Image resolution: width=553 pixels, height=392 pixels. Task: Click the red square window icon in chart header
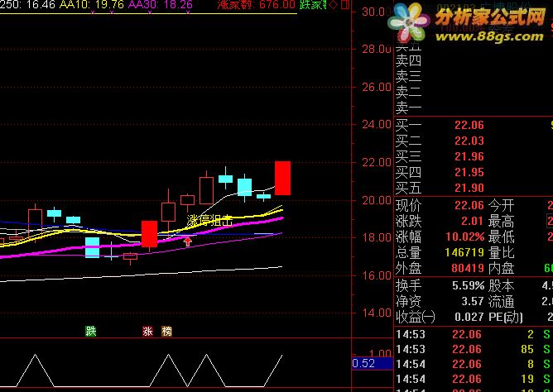(345, 5)
